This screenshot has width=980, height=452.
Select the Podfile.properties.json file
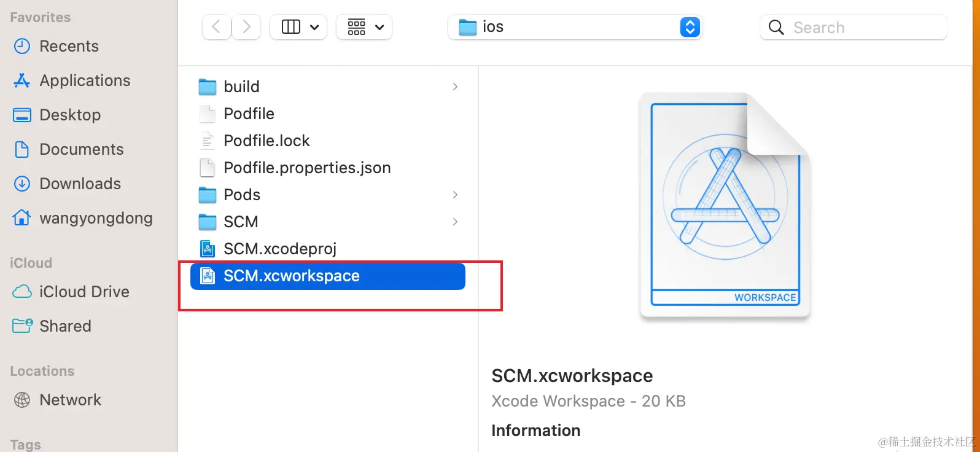328,168
